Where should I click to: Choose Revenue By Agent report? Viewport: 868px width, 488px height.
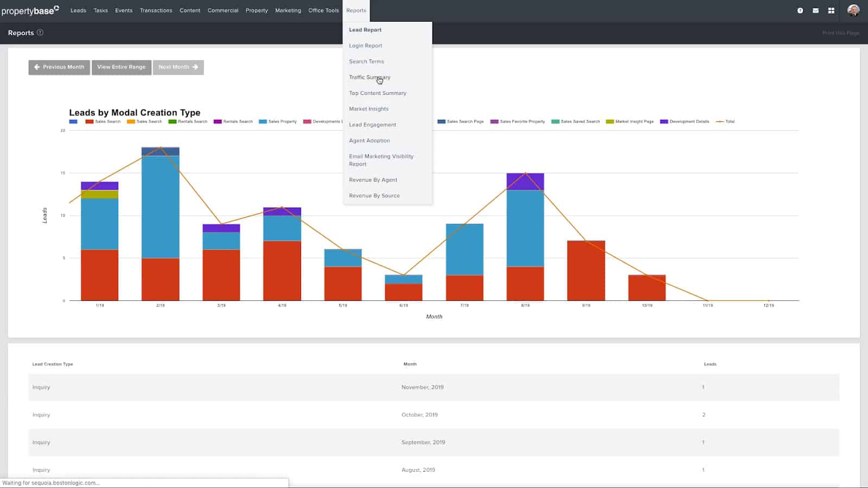373,179
